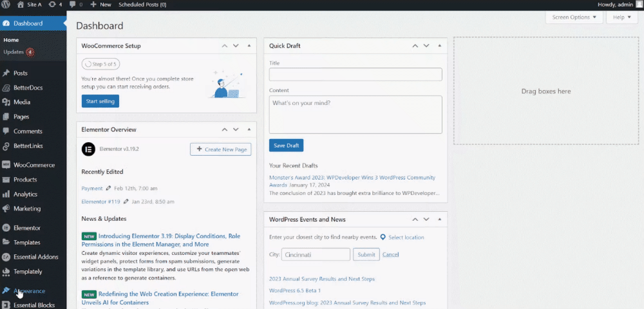Viewport: 644px width, 309px height.
Task: Open the WordPress logo menu
Action: 6,5
